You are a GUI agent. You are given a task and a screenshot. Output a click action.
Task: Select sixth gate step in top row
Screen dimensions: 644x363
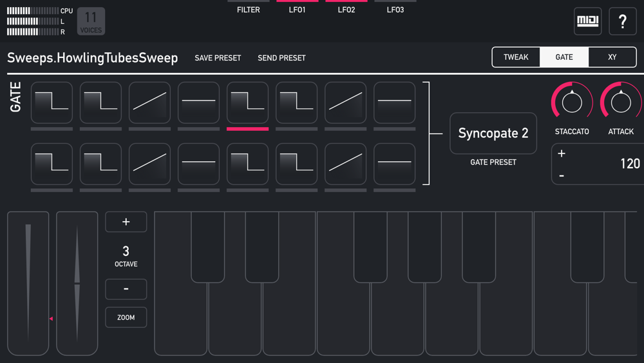[x=296, y=103]
